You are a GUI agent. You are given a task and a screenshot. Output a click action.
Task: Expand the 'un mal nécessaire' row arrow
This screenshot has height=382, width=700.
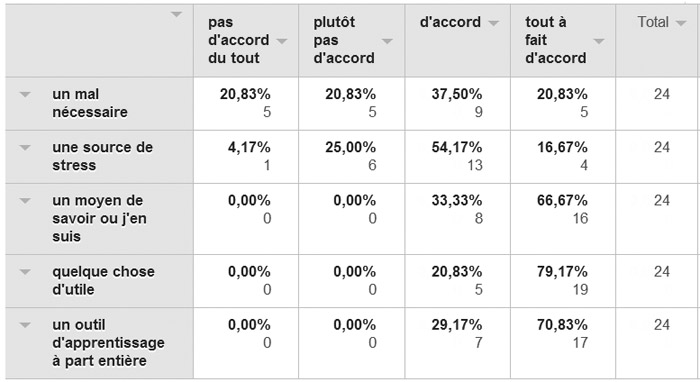[25, 94]
